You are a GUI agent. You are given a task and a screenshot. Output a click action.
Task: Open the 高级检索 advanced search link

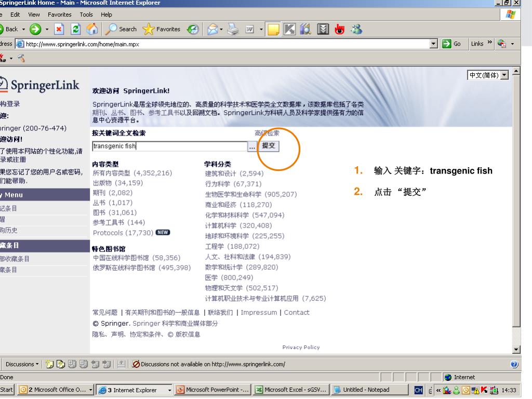(x=267, y=133)
